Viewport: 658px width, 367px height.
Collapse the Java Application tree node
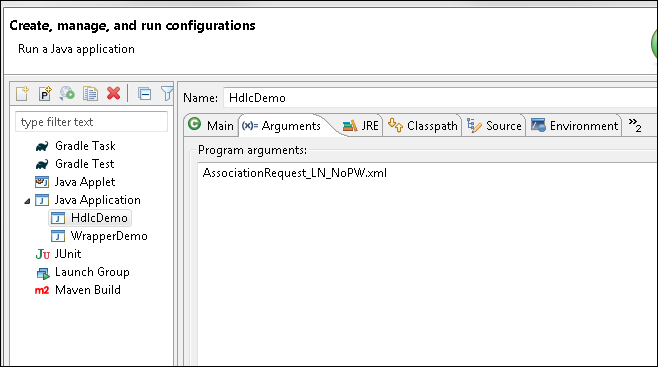point(27,201)
